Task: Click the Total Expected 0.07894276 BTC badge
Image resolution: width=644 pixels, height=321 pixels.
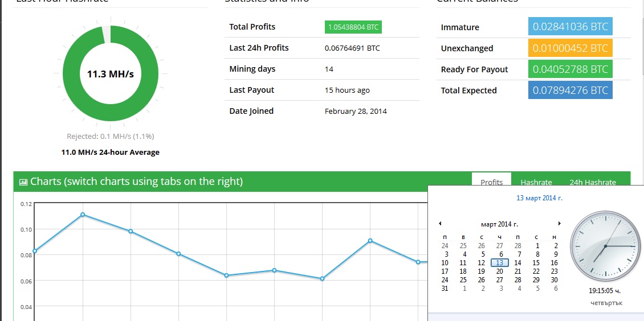Action: (570, 90)
